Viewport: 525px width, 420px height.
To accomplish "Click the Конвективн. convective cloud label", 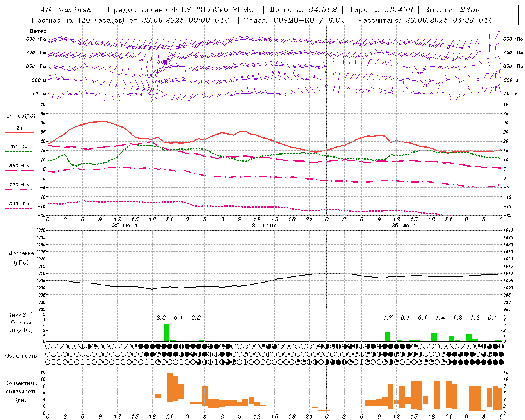I will click(x=21, y=383).
